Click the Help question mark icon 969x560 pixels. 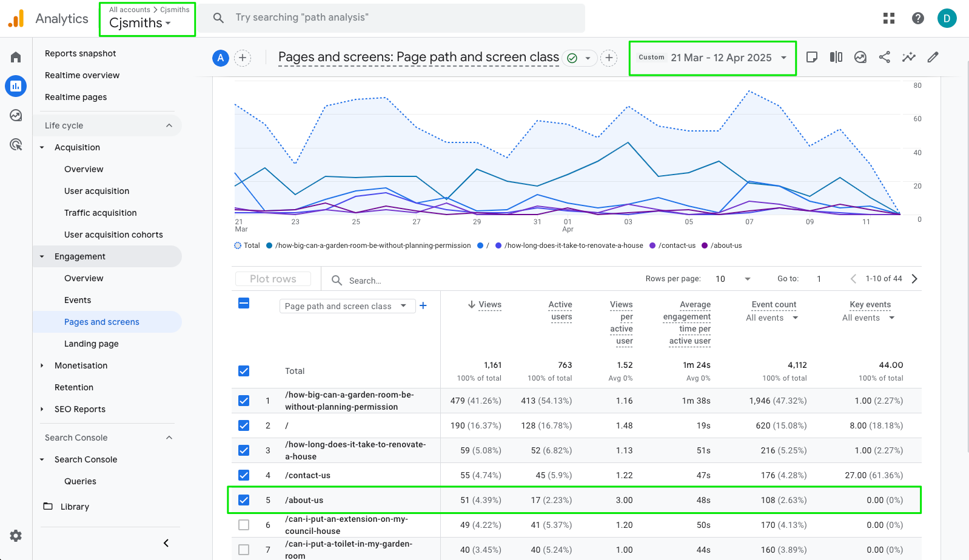coord(917,18)
